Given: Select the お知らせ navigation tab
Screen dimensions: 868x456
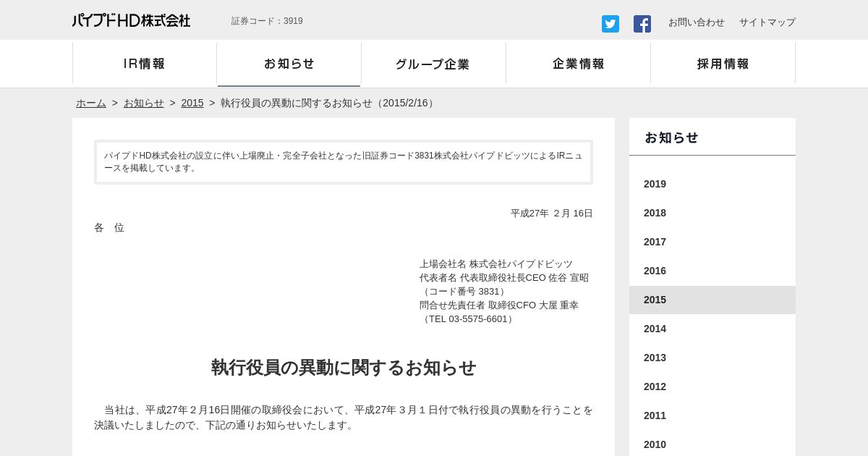Looking at the screenshot, I should 289,64.
